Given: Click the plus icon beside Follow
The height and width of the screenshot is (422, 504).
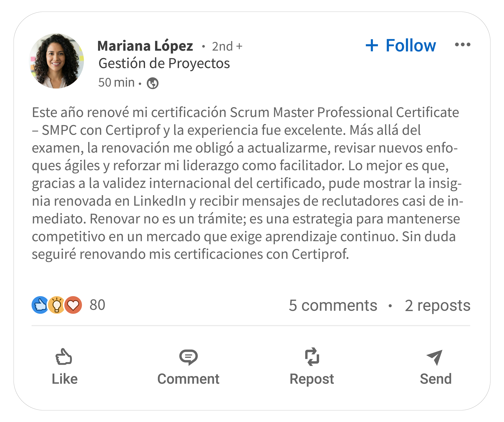Looking at the screenshot, I should (372, 45).
